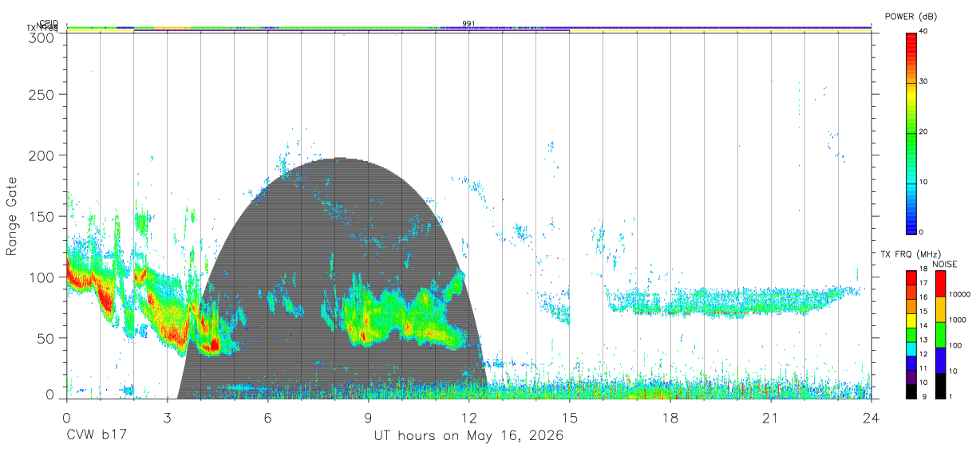The image size is (980, 452).
Task: Click the 21 hour tick label on time axis
Action: click(770, 418)
